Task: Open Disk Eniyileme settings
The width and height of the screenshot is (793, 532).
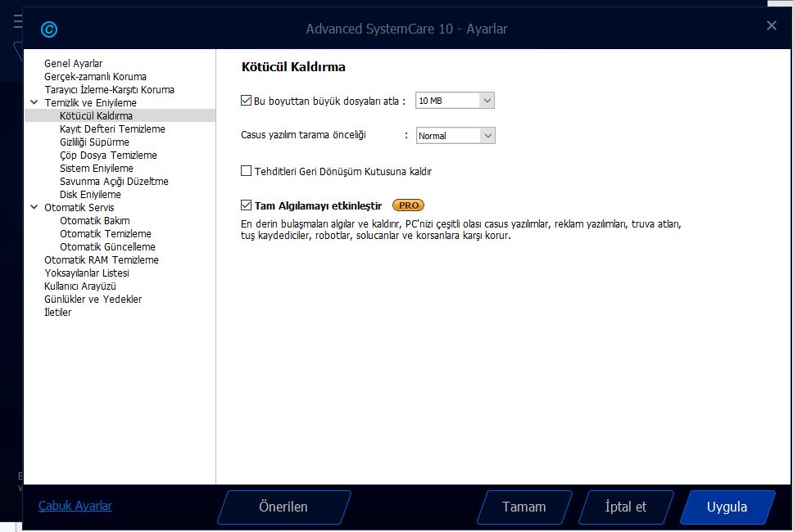Action: point(90,195)
